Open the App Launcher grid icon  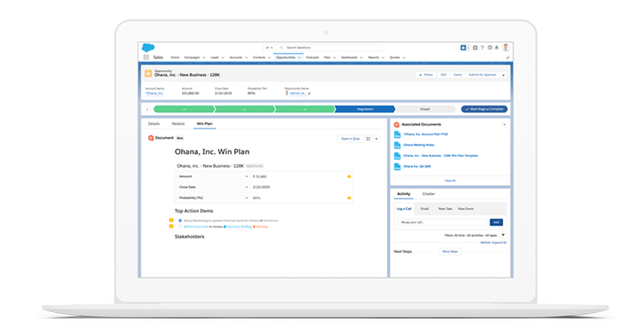coord(146,57)
